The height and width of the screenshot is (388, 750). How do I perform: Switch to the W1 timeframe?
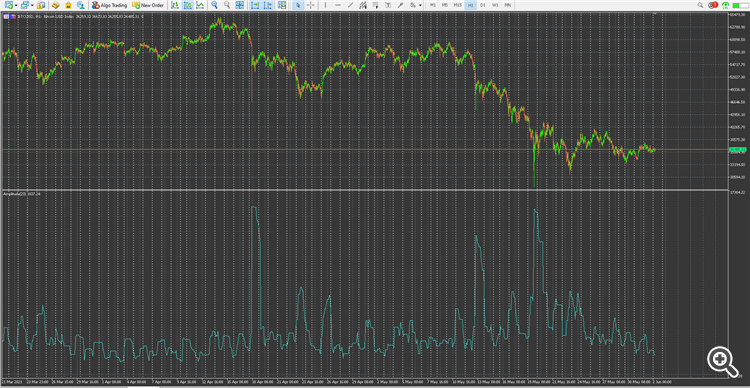[x=495, y=5]
